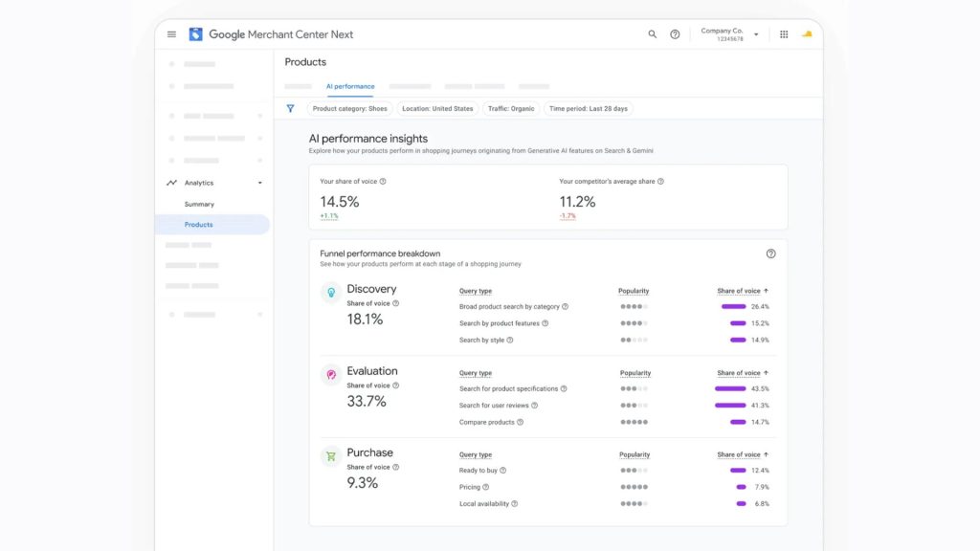Click info icon for Ready to buy
This screenshot has height=551, width=980.
[x=503, y=471]
